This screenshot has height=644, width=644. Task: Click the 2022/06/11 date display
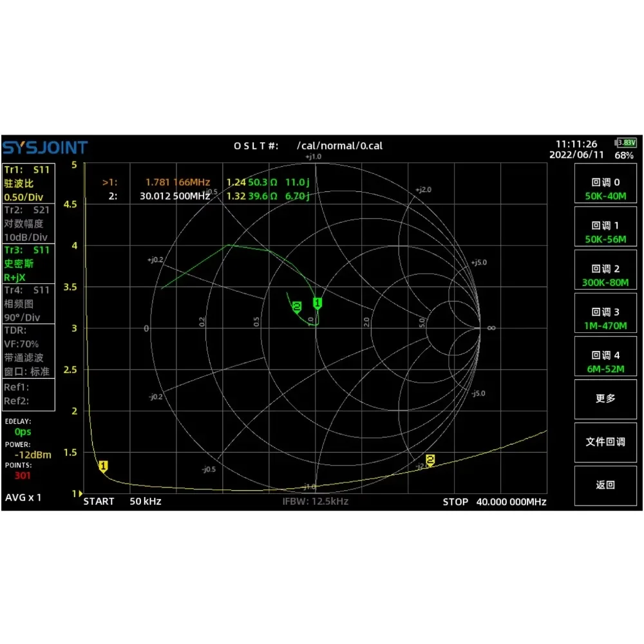(x=576, y=155)
